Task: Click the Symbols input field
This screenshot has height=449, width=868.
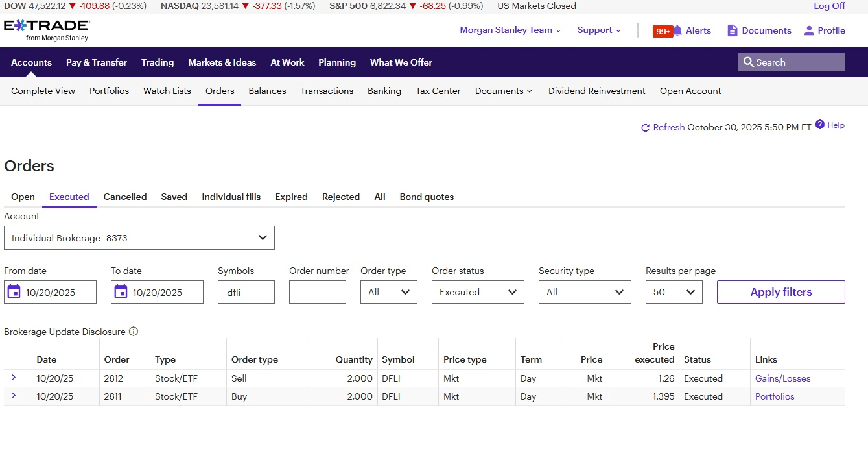Action: 246,292
